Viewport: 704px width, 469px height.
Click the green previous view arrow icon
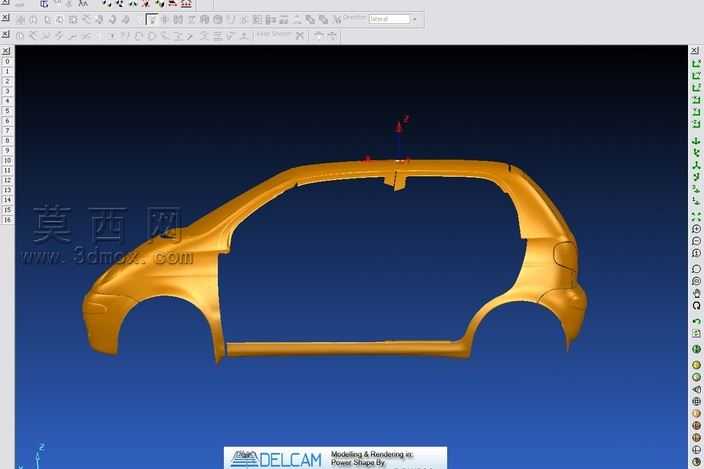(x=696, y=322)
